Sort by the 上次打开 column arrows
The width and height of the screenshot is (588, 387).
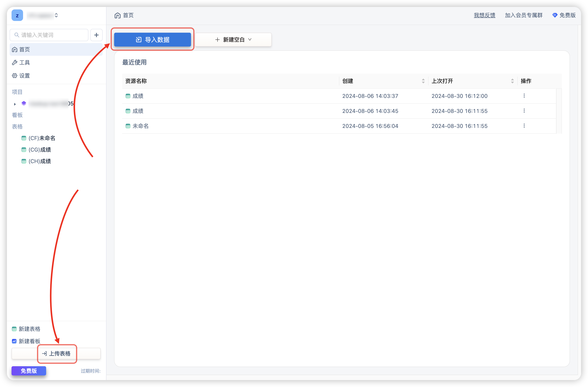pos(512,81)
